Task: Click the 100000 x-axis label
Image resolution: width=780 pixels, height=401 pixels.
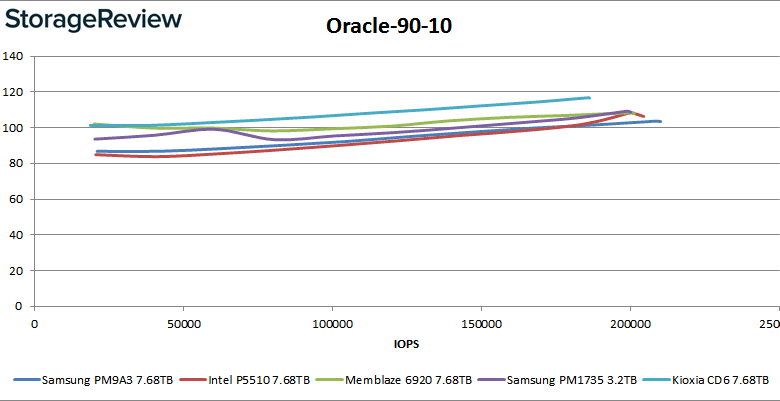Action: 332,324
